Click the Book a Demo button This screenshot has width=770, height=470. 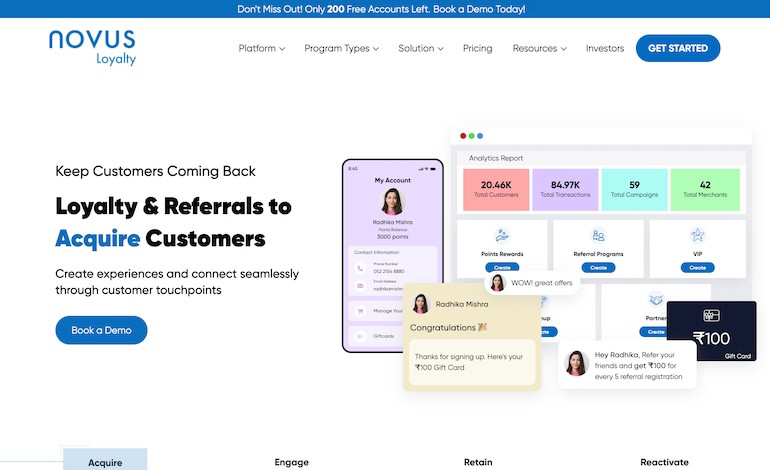(101, 330)
